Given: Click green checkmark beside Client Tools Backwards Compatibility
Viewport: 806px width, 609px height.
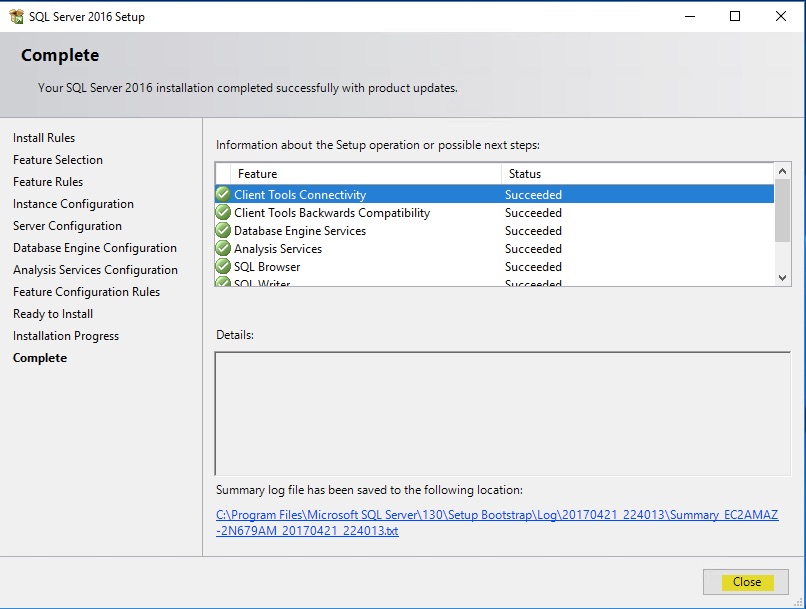Looking at the screenshot, I should click(x=223, y=213).
